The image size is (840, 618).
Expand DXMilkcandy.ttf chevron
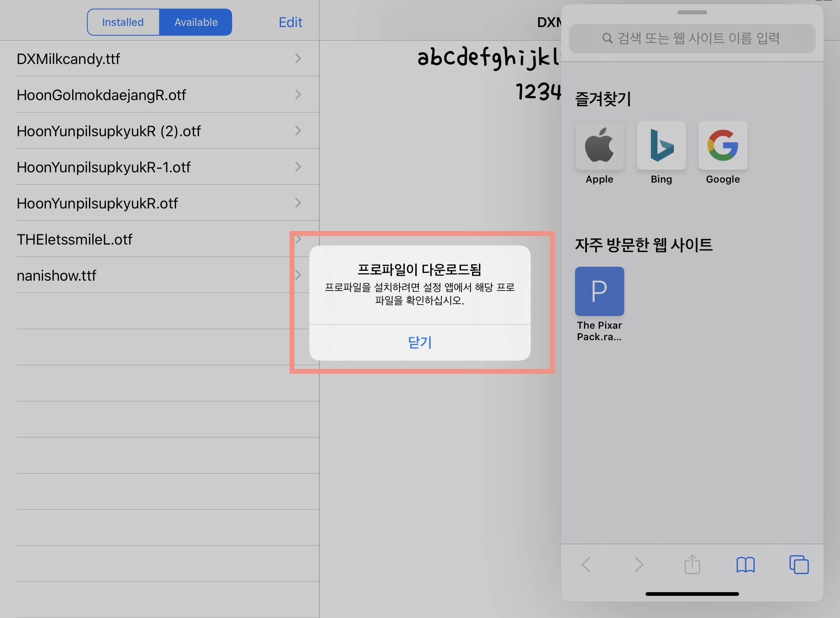[298, 58]
